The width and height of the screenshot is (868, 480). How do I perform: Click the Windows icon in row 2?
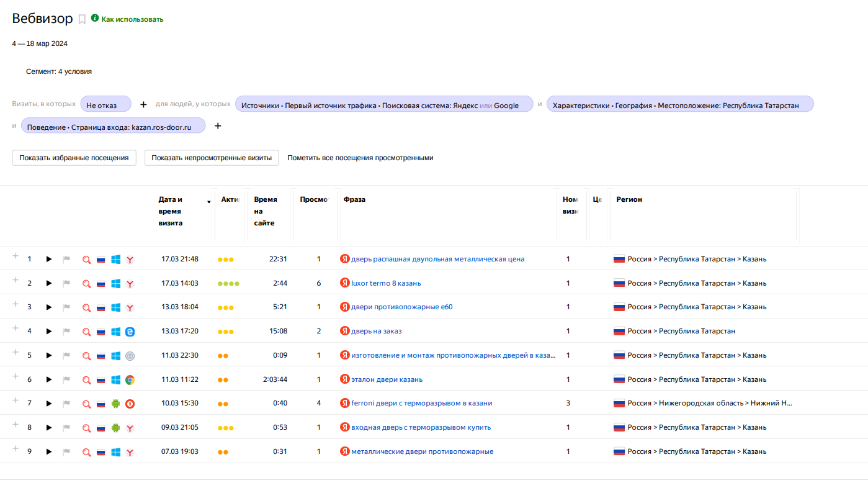point(115,284)
